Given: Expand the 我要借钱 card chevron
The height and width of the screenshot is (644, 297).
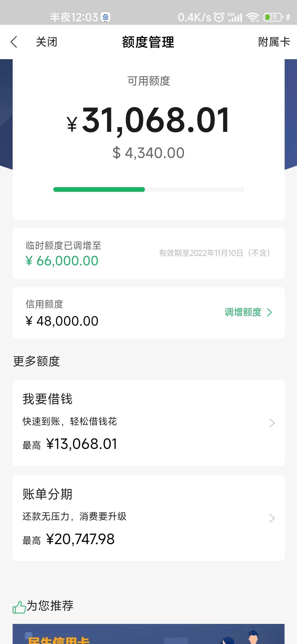Looking at the screenshot, I should (272, 423).
